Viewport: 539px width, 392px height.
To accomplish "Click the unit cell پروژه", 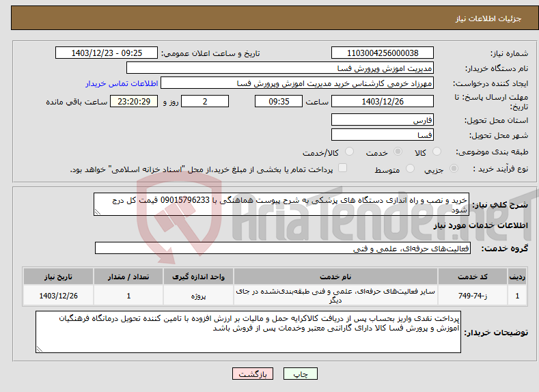I will (x=198, y=296).
